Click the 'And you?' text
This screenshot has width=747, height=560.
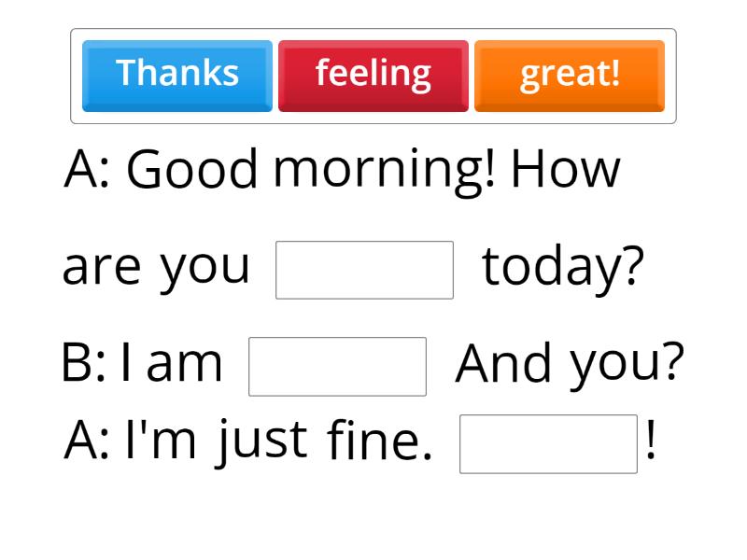(570, 362)
